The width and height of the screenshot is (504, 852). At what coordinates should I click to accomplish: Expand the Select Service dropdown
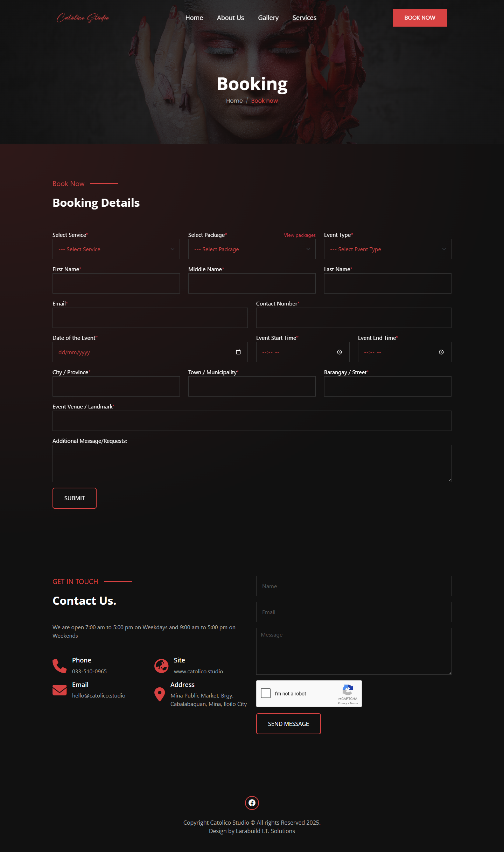click(x=116, y=249)
